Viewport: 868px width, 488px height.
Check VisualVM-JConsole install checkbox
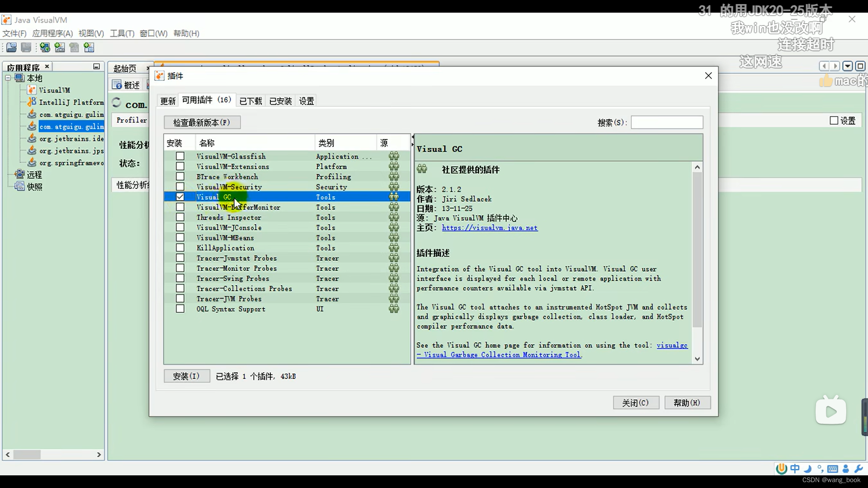[x=180, y=227]
